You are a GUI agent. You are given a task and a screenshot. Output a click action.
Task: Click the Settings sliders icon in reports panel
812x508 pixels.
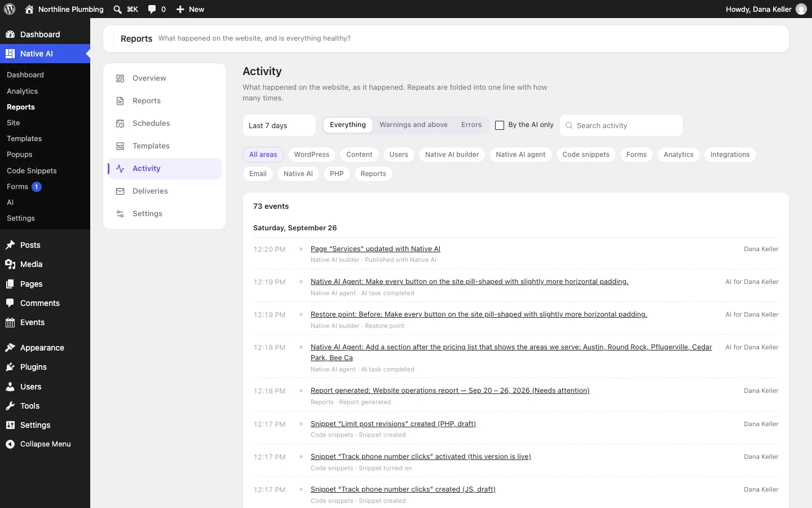120,214
